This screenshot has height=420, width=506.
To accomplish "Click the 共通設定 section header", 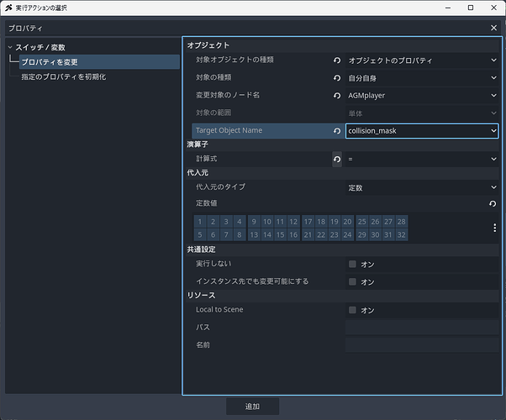I will tap(342, 249).
